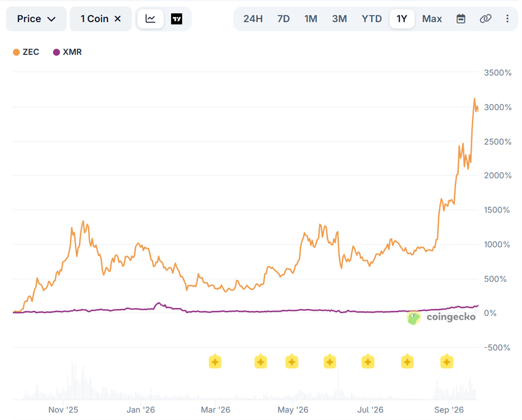Open the three-dot more options menu
The width and height of the screenshot is (522, 420).
(x=507, y=18)
